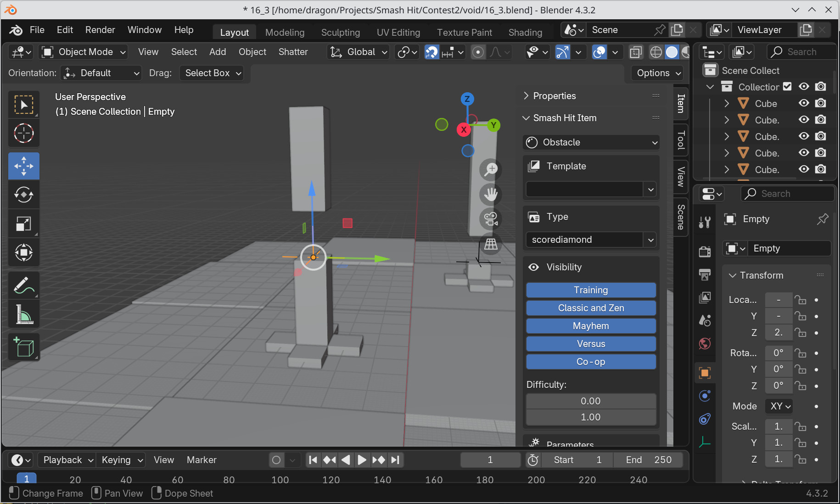Open the Physics properties tab
This screenshot has height=504, width=840.
705,419
